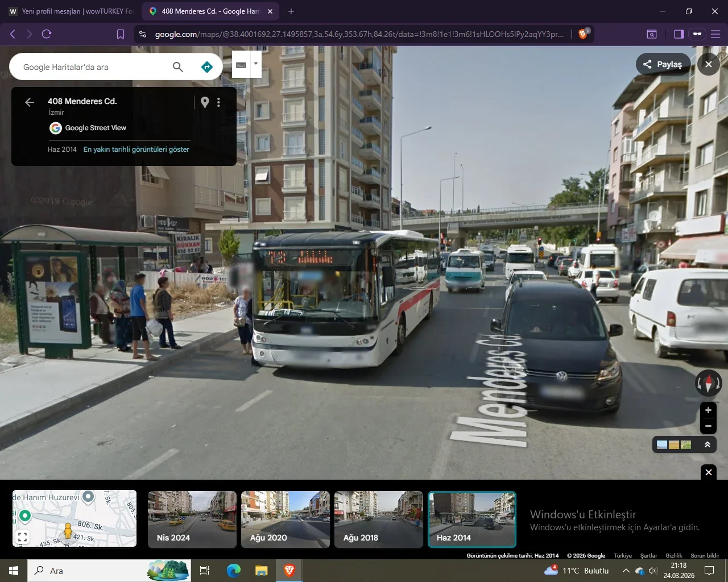Select the Ağu 2018 street view thumbnail
This screenshot has height=582, width=728.
[378, 519]
